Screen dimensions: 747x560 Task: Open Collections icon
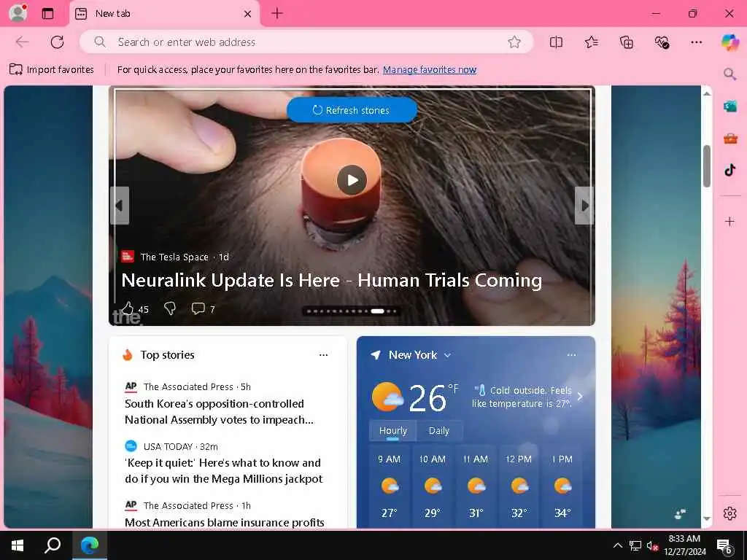point(627,42)
